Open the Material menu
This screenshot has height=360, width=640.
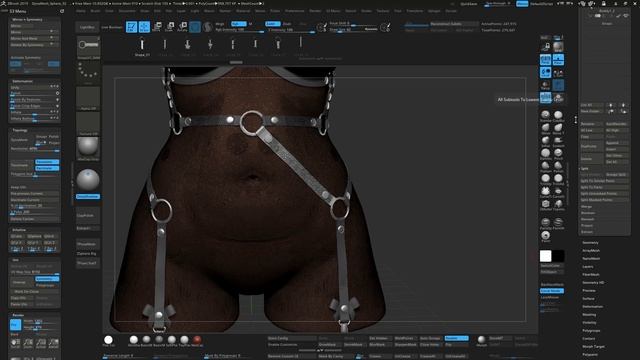pyautogui.click(x=243, y=11)
